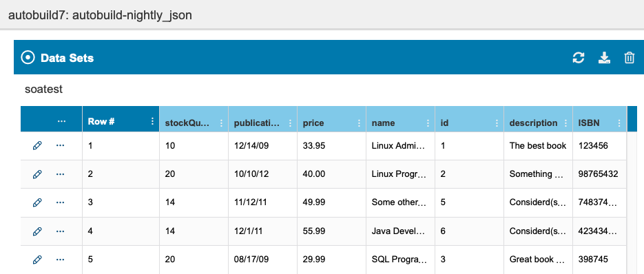Open the header ellipsis actions menu
This screenshot has width=644, height=274.
coord(61,121)
